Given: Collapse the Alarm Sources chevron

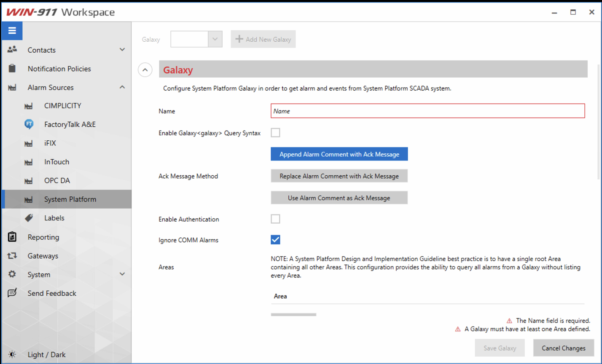Looking at the screenshot, I should click(122, 87).
